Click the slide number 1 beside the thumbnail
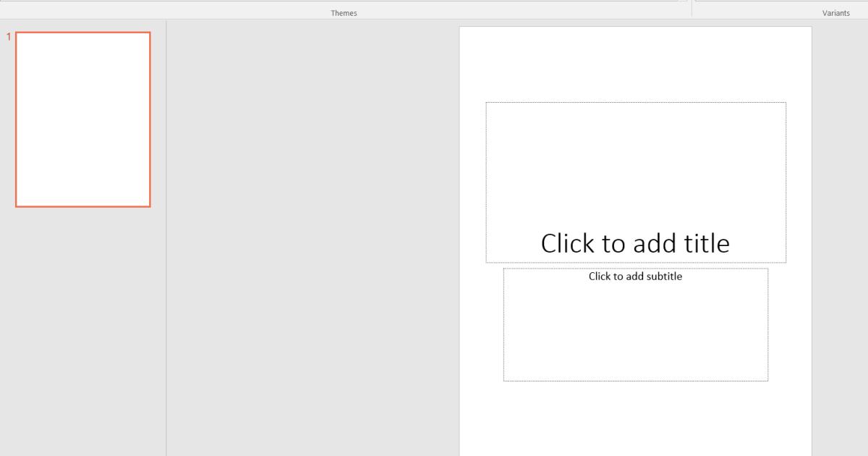The image size is (868, 456). click(8, 34)
